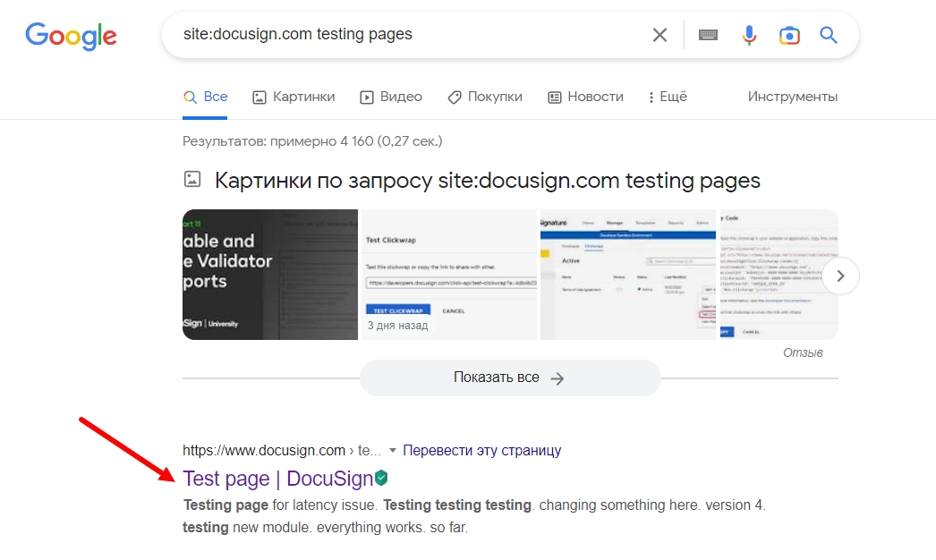936x560 pixels.
Task: Click the Test Clickwrap image thumbnail
Action: [x=447, y=275]
